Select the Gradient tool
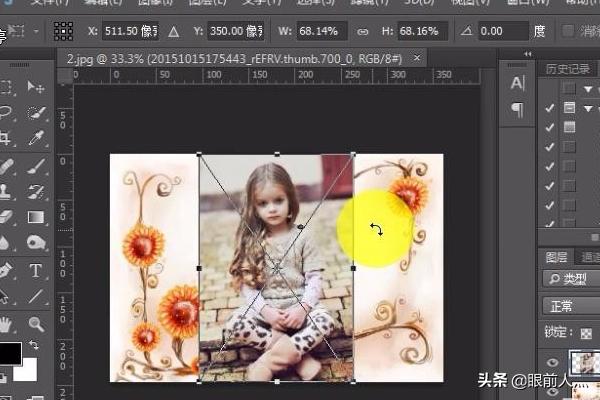The image size is (600, 400). [x=36, y=217]
